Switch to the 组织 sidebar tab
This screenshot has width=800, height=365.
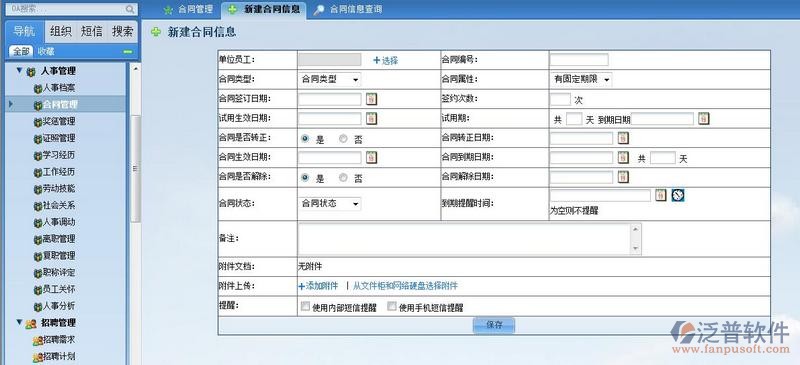[61, 32]
